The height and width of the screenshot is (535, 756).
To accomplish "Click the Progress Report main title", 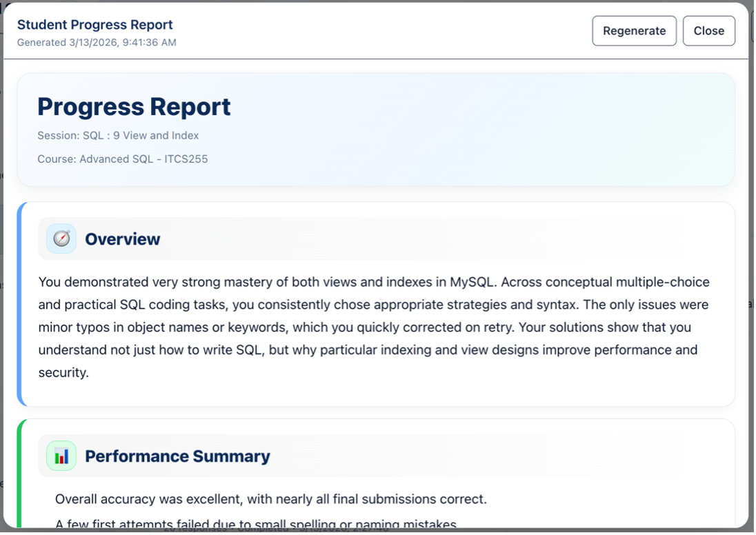I will (134, 107).
